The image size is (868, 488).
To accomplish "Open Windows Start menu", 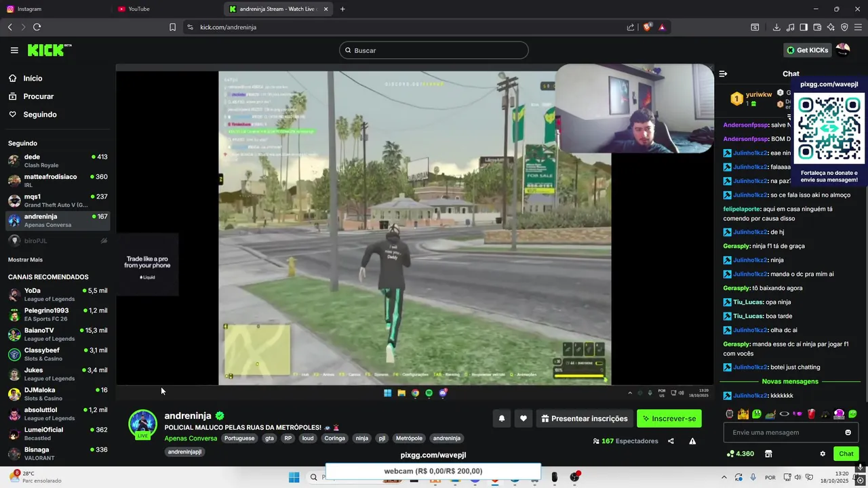I will [294, 477].
